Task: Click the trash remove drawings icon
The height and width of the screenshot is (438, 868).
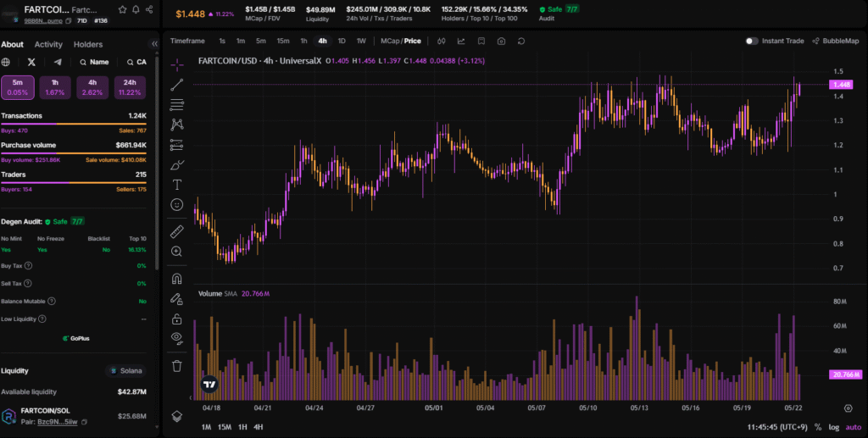Action: tap(176, 366)
